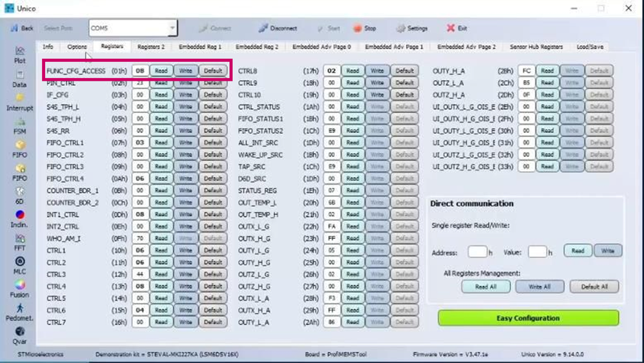Click Direct communication Write button
The image size is (644, 363).
tap(607, 251)
